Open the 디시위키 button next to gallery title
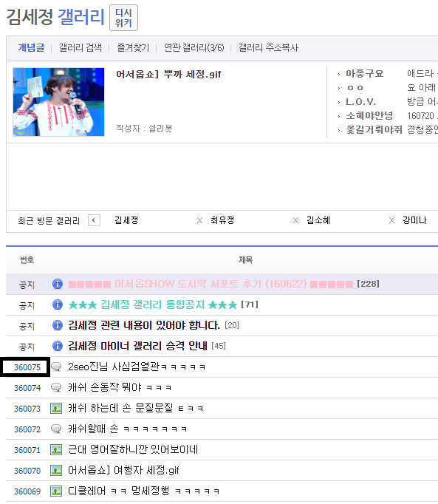 pyautogui.click(x=123, y=18)
